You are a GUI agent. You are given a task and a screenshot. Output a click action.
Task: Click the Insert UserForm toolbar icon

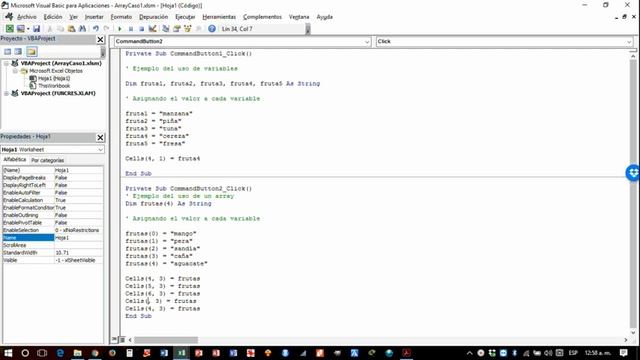20,29
